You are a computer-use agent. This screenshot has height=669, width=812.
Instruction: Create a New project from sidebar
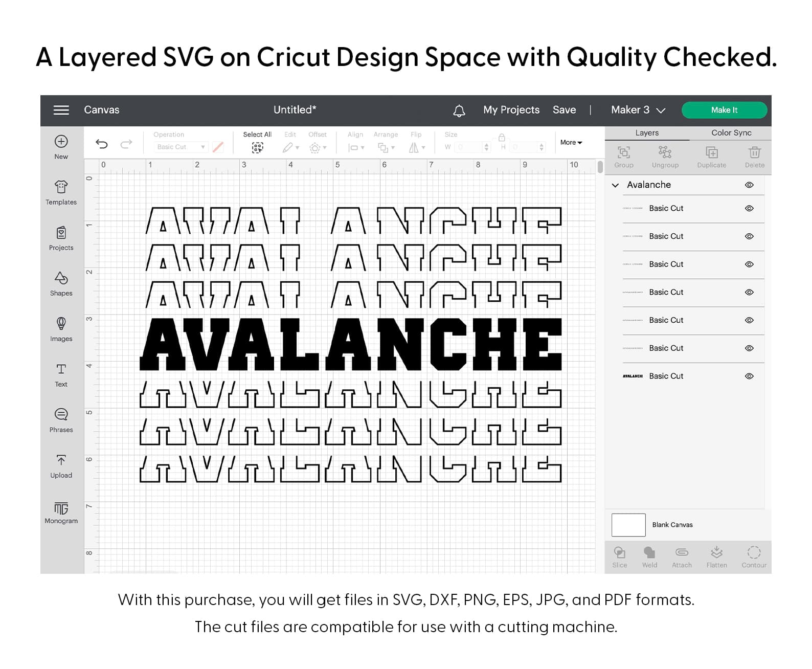pos(61,147)
